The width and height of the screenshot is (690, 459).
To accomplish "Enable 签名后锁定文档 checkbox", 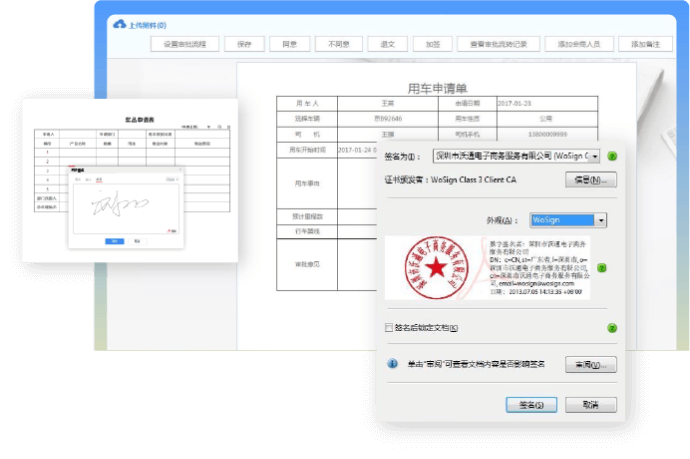I will [x=389, y=328].
